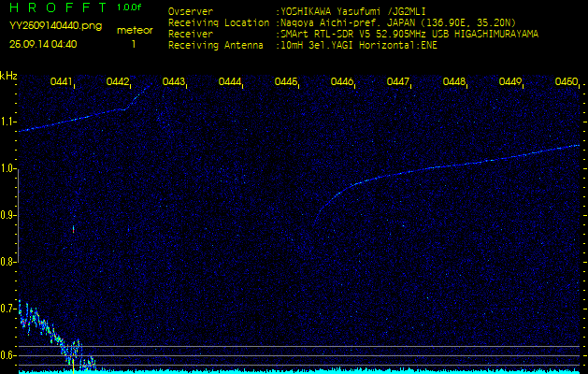Click the 0.6 frequency axis label

coord(8,354)
